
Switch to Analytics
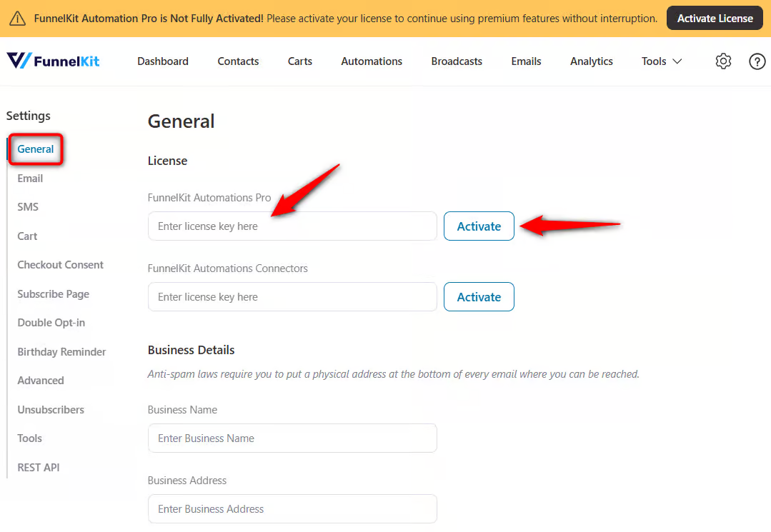pyautogui.click(x=591, y=61)
